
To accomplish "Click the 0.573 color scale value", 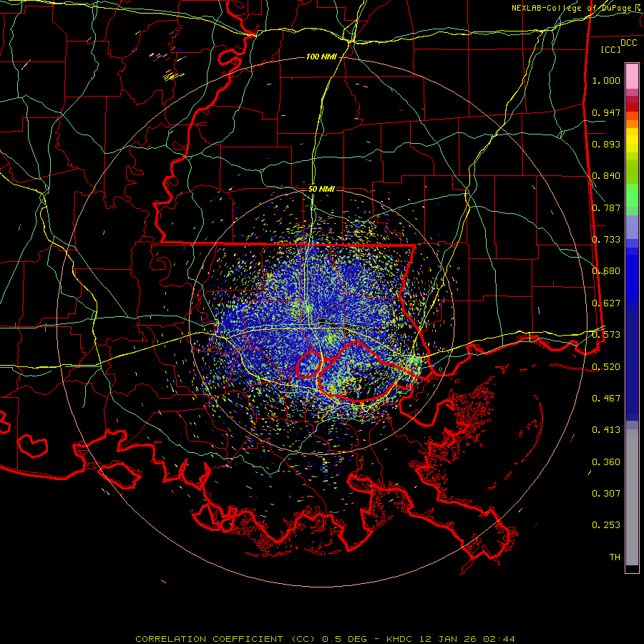I will pyautogui.click(x=606, y=335).
